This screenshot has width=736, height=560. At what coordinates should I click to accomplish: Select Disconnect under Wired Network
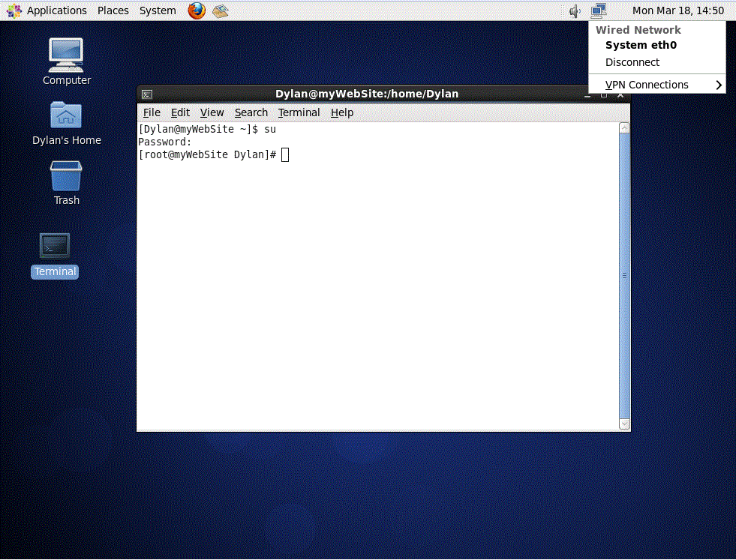632,62
